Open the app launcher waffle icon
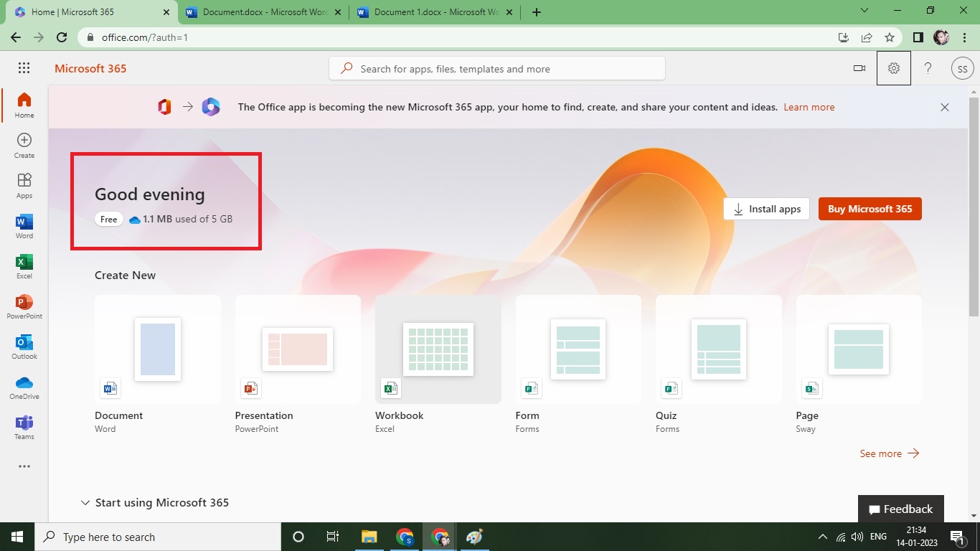Screen dimensions: 980x551 (x=24, y=68)
